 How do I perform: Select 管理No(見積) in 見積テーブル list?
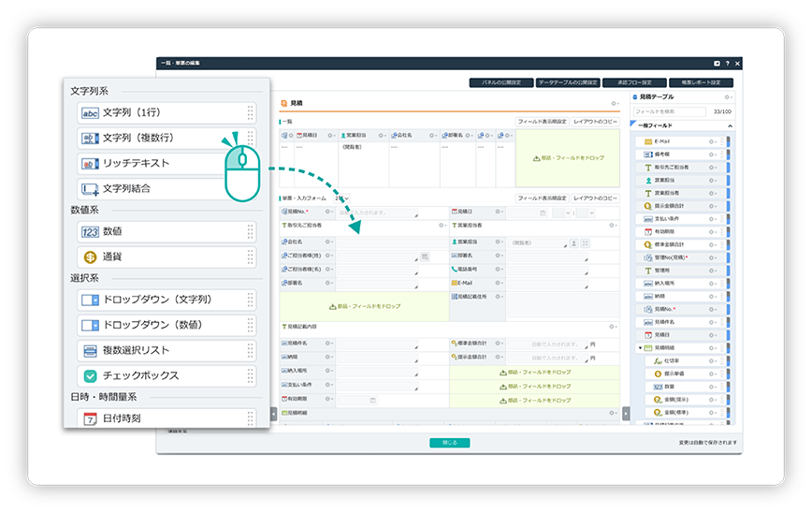[681, 257]
